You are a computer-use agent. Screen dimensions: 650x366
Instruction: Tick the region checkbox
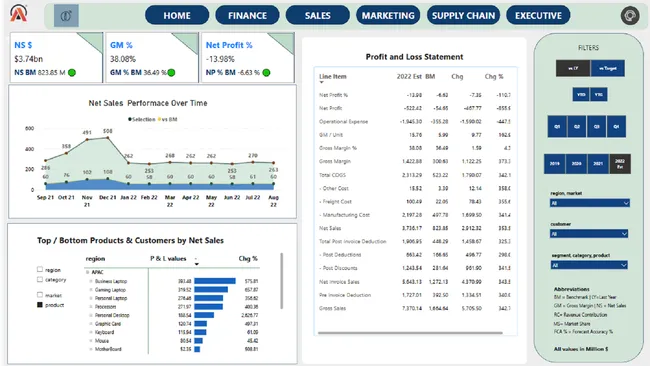40,269
